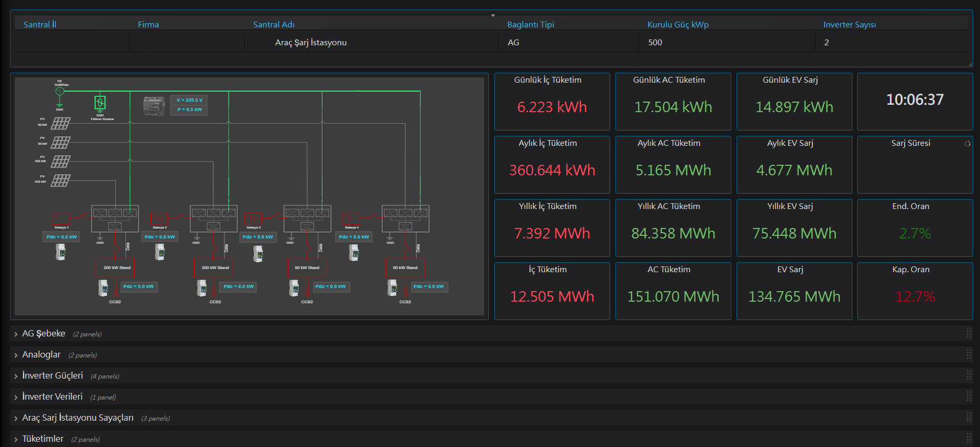Click the Batarya 4 battery icon
980x447 pixels.
(x=351, y=218)
